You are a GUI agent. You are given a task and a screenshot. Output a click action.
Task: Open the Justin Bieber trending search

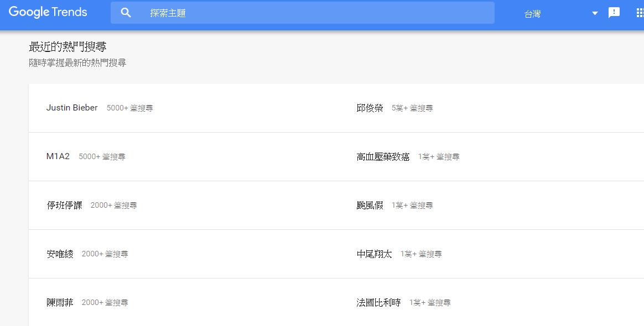coord(72,108)
